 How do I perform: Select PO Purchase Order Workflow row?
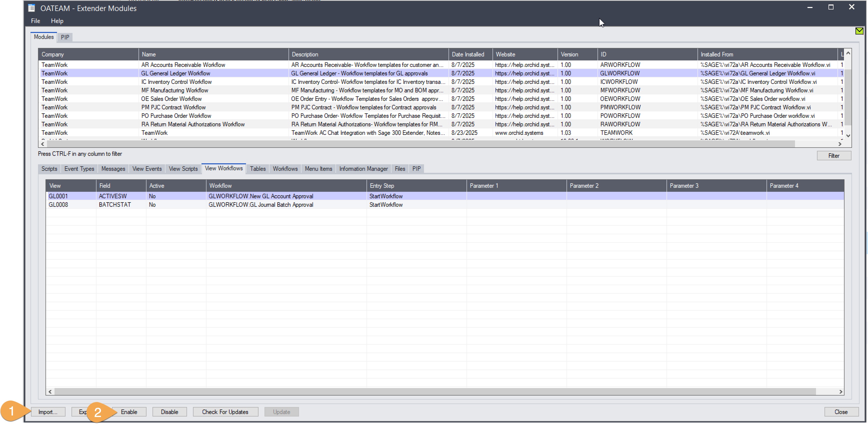pos(441,116)
